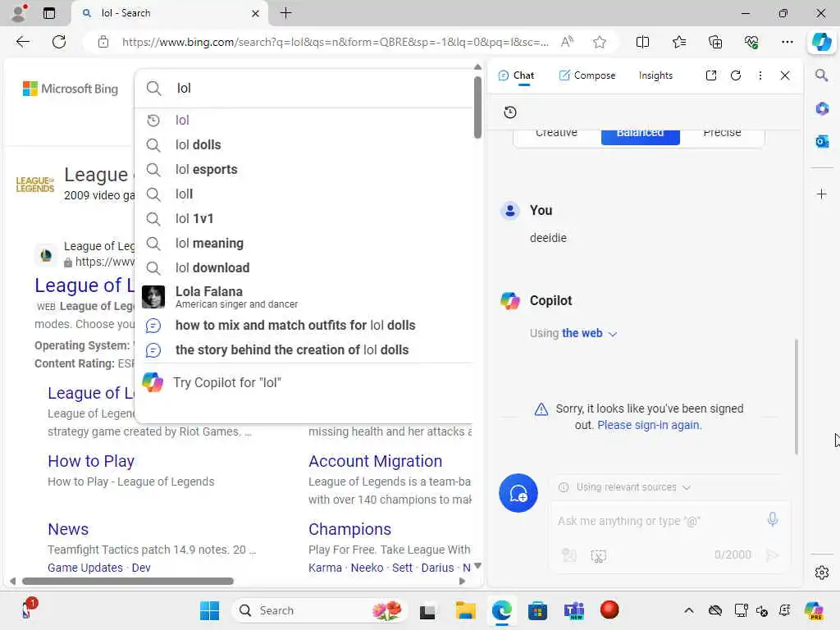The height and width of the screenshot is (630, 840).
Task: Click the Microsoft Bing logo
Action: (x=71, y=89)
